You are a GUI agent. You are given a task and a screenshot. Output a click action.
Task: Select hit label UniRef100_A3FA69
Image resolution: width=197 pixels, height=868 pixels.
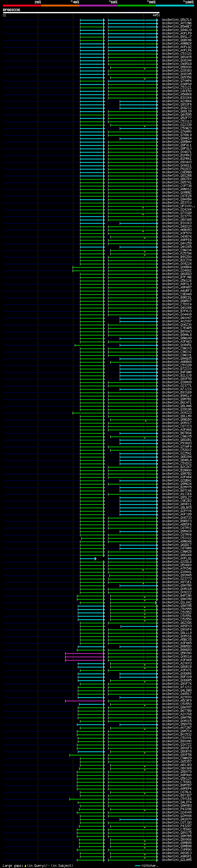(x=176, y=660)
